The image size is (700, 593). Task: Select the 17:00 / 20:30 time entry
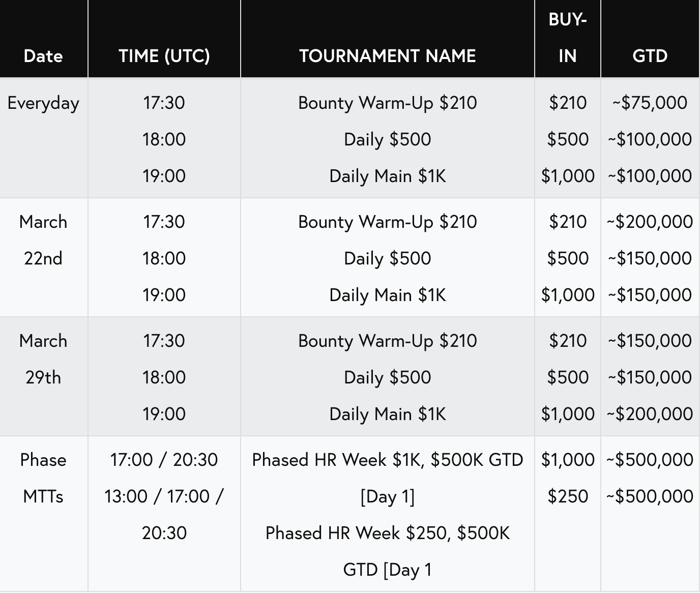pyautogui.click(x=164, y=460)
